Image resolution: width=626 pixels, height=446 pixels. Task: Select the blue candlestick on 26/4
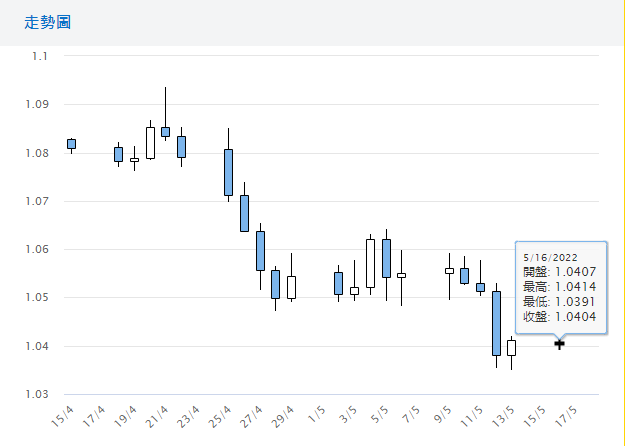[x=244, y=213]
